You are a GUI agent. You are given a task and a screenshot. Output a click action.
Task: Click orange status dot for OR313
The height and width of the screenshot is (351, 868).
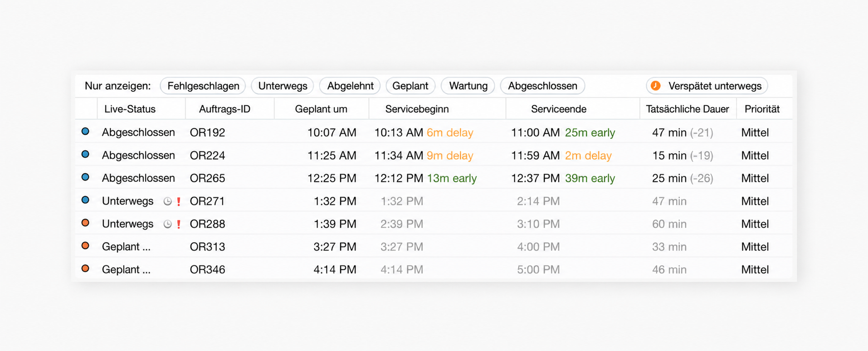pyautogui.click(x=85, y=245)
